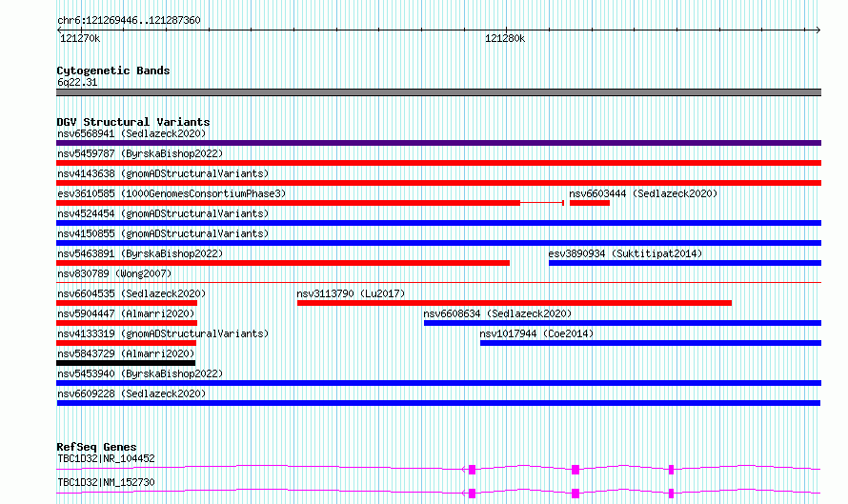Click the 6q22.31 band label

[77, 82]
